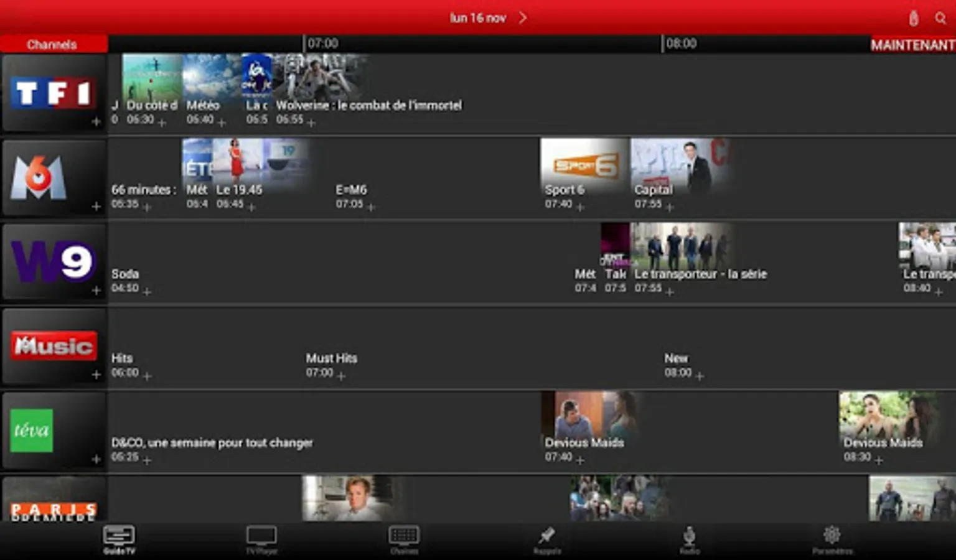Image resolution: width=956 pixels, height=560 pixels.
Task: Switch to Guide TV tab
Action: (x=119, y=540)
